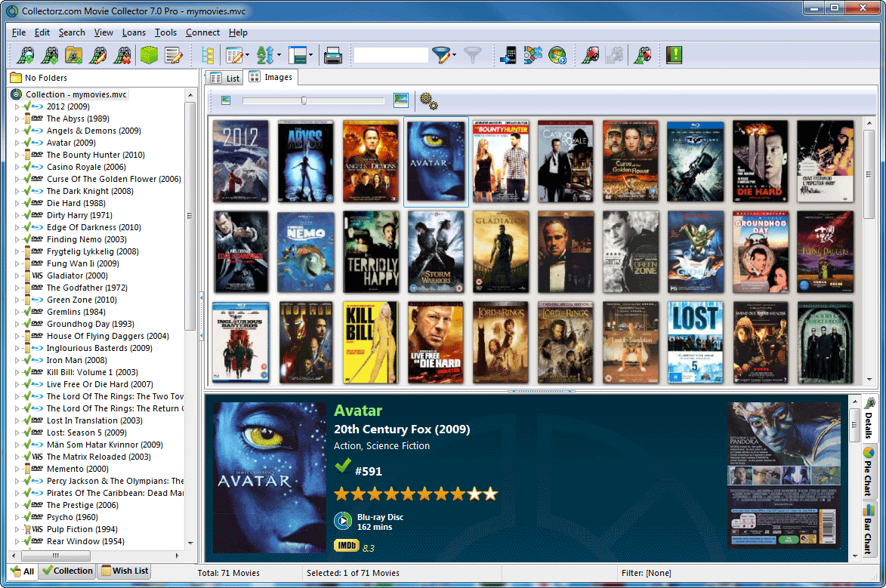Click the star rating in details
This screenshot has height=588, width=886.
click(x=416, y=494)
